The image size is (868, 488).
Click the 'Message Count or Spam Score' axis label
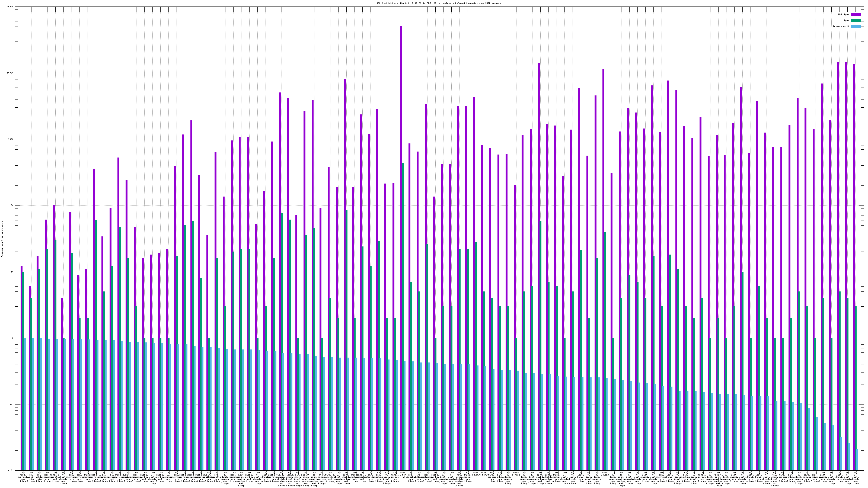tap(2, 239)
